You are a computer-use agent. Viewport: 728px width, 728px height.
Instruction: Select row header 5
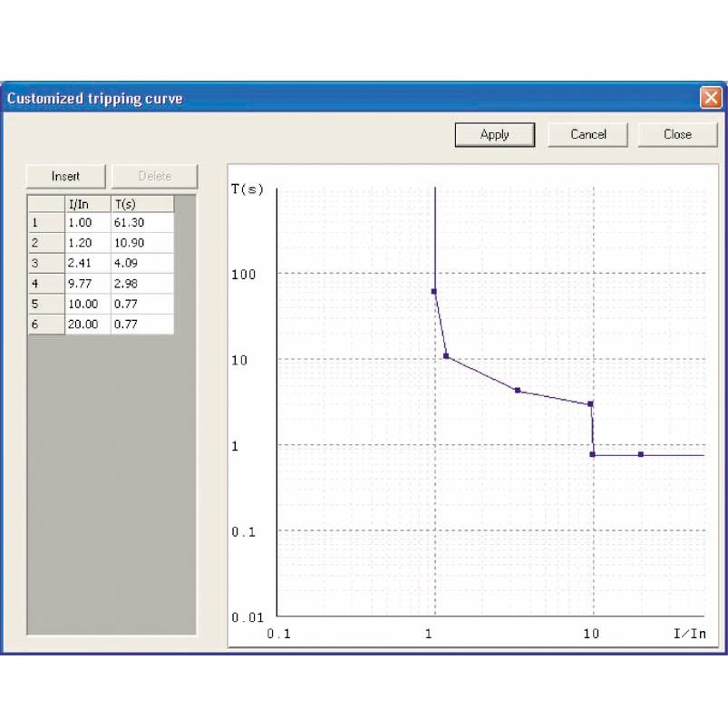click(x=46, y=304)
